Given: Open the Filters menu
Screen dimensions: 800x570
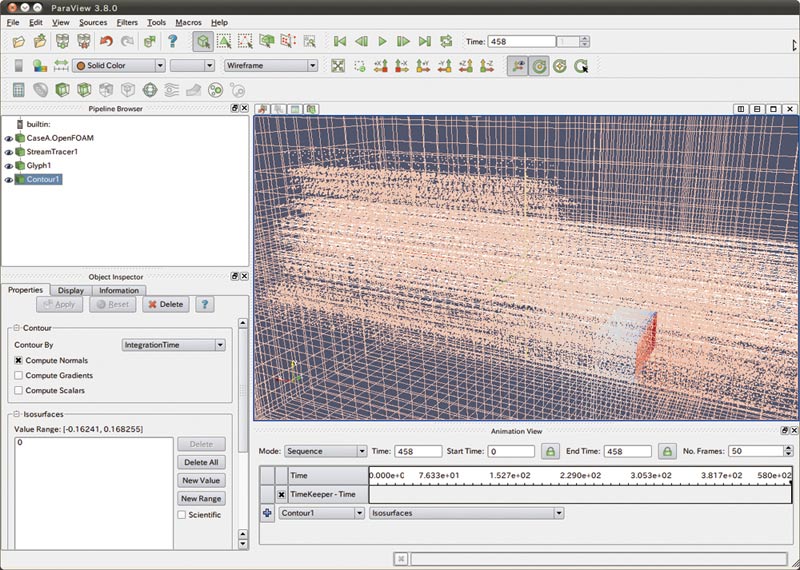Looking at the screenshot, I should point(127,22).
